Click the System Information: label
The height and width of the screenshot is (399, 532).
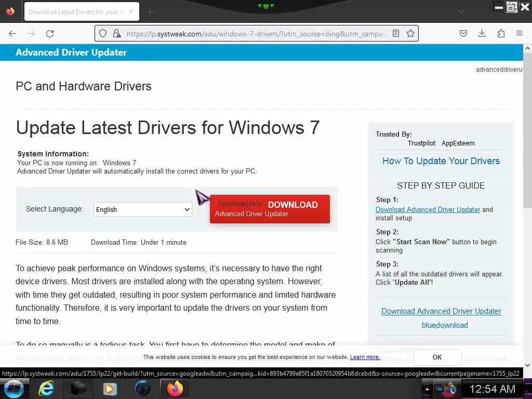click(53, 154)
